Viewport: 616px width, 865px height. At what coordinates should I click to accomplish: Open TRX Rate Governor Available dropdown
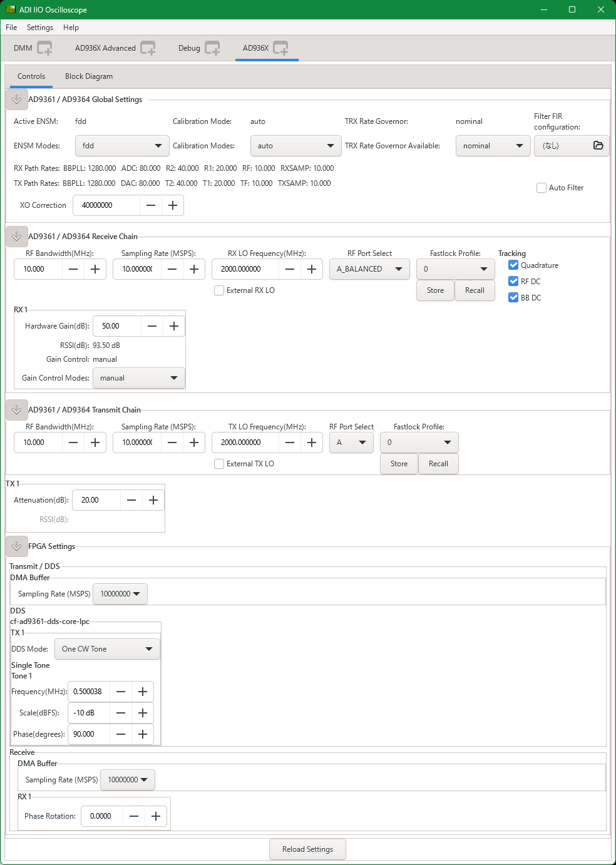[x=493, y=146]
